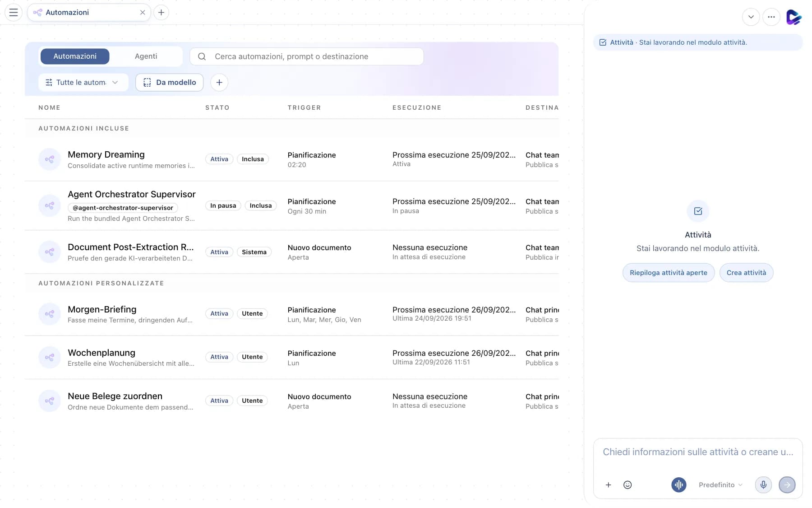Click the Attività checkbox icon in center panel
The image size is (812, 508).
[698, 211]
